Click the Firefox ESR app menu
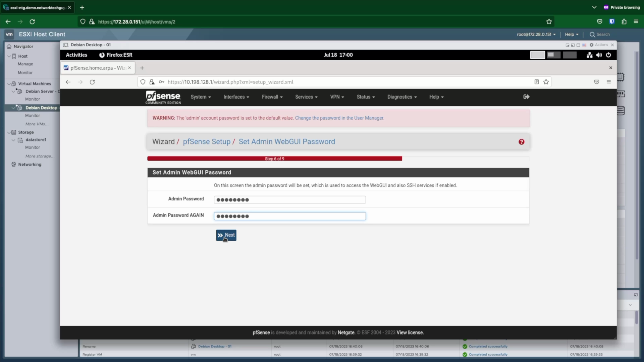Image resolution: width=644 pixels, height=362 pixels. 116,55
